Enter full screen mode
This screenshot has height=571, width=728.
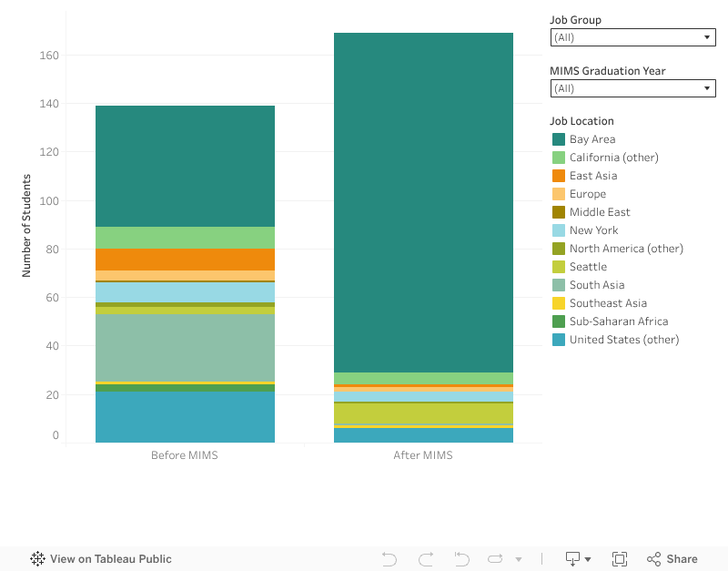tap(620, 559)
